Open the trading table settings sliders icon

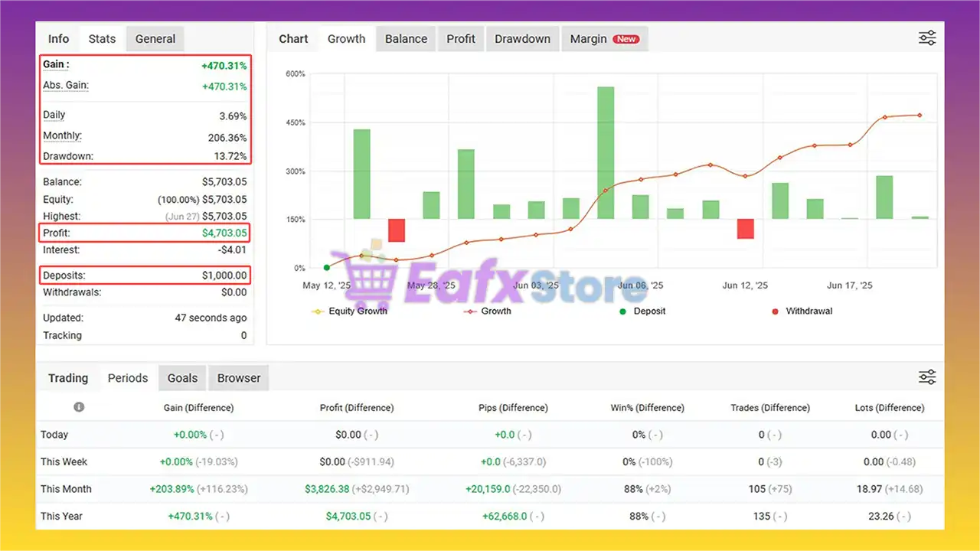pos(926,377)
